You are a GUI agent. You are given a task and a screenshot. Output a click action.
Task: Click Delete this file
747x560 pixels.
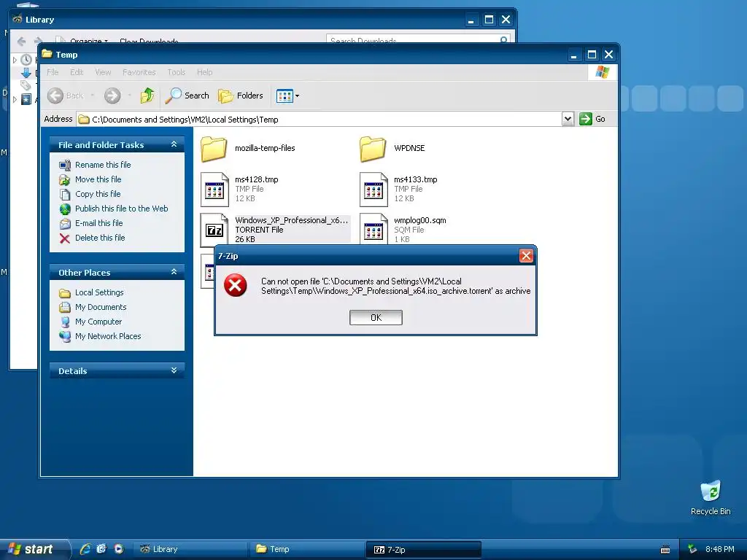point(100,238)
